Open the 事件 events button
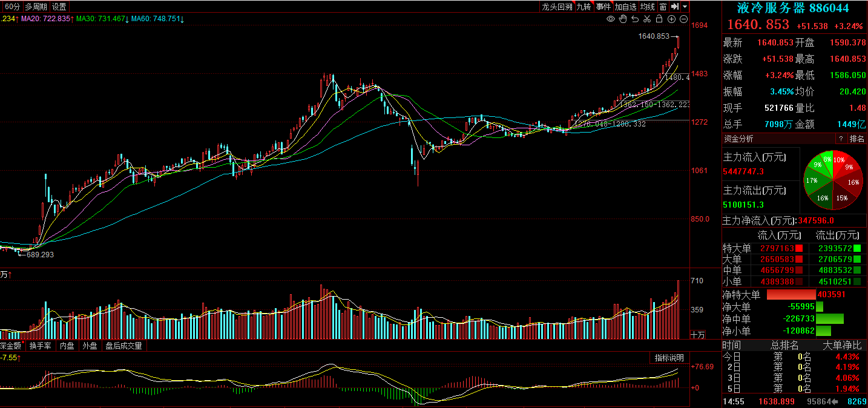 point(603,7)
